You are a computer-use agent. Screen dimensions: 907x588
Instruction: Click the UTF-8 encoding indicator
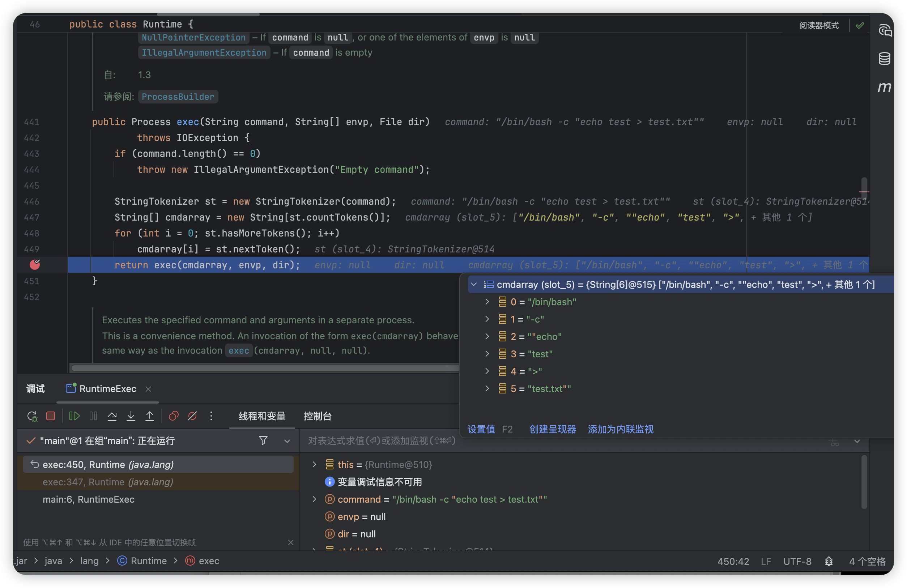(x=797, y=561)
